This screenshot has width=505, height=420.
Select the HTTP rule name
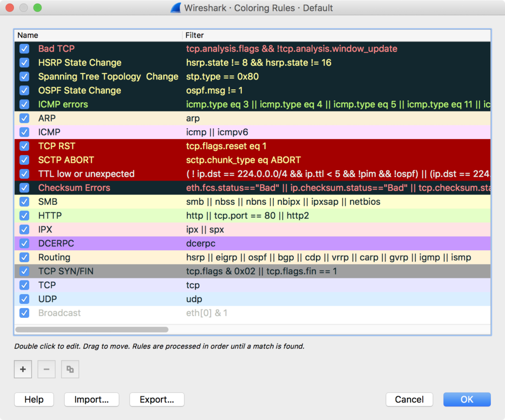tap(50, 215)
